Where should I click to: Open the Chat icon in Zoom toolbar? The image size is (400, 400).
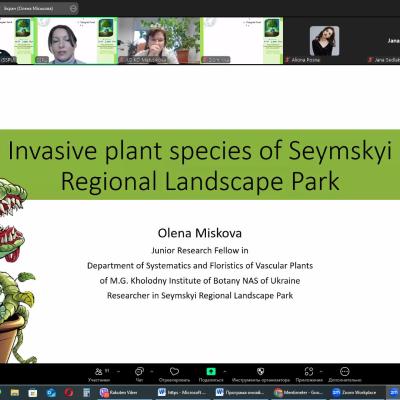click(x=139, y=371)
